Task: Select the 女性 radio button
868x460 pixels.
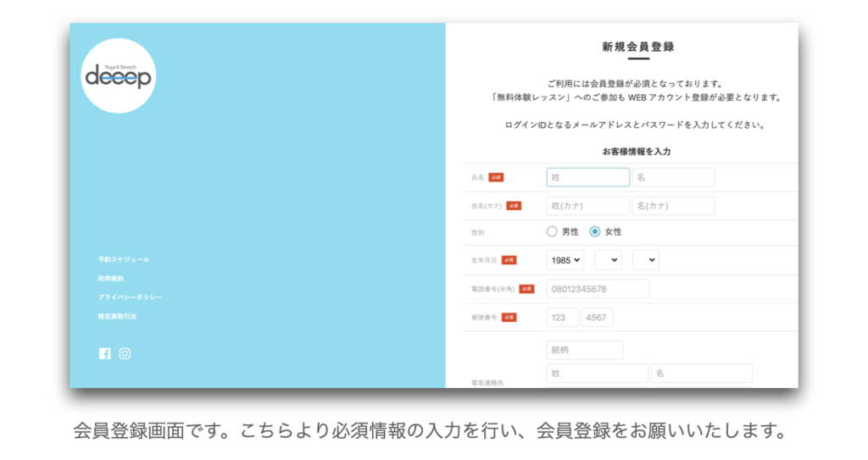Action: pyautogui.click(x=595, y=231)
